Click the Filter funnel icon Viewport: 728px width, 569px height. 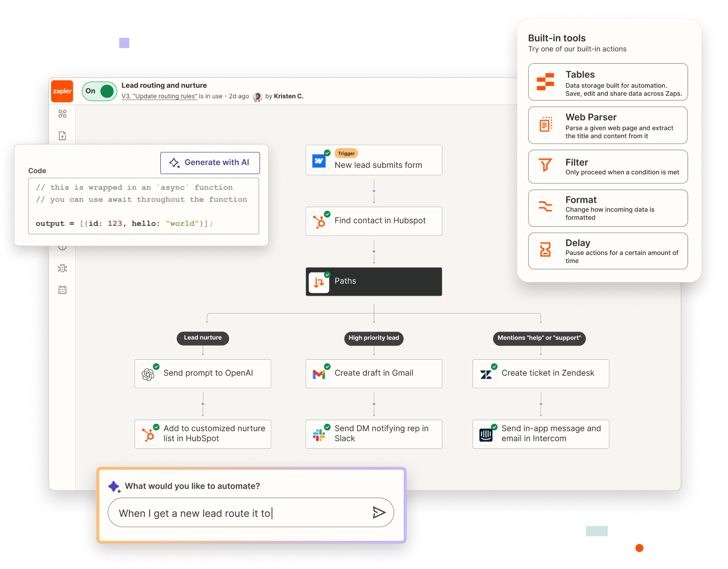[x=546, y=165]
